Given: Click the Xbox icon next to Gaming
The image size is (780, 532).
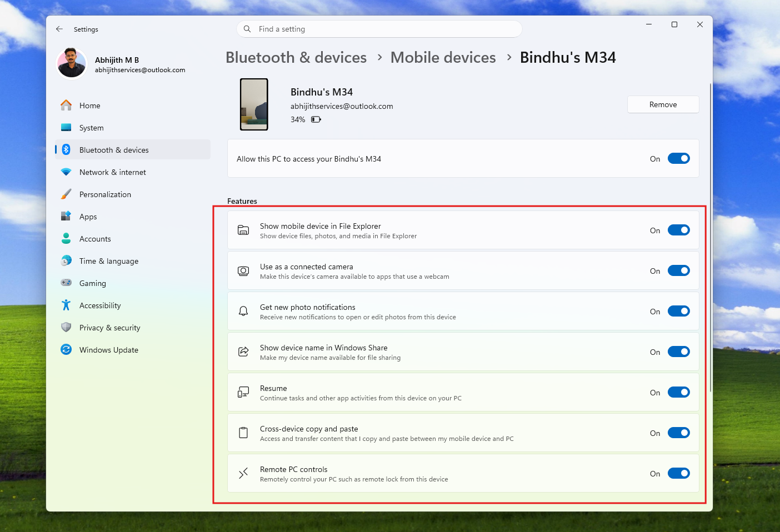Looking at the screenshot, I should (66, 283).
